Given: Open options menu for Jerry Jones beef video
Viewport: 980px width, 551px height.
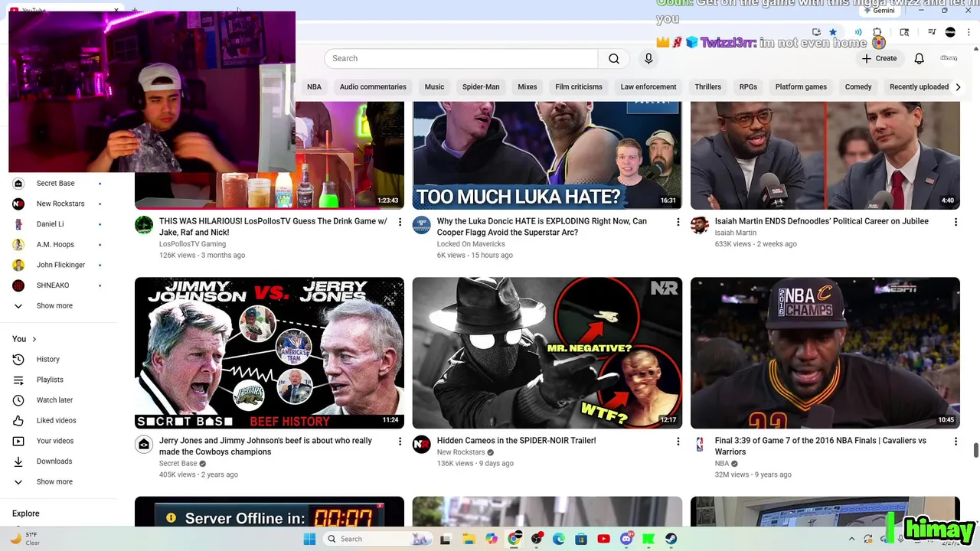Looking at the screenshot, I should [400, 442].
